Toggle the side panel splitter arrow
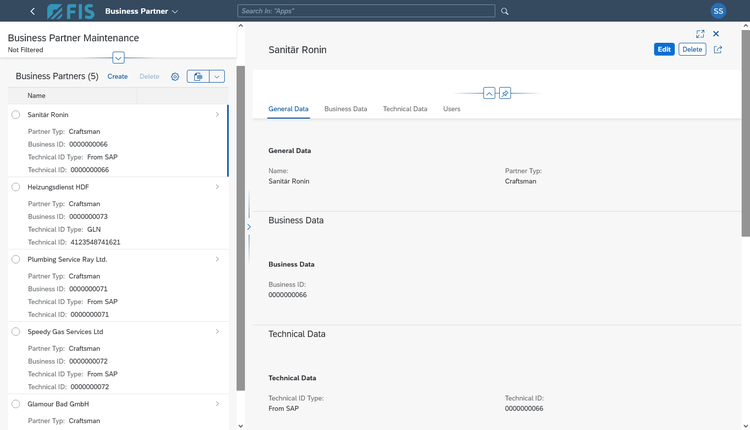750x430 pixels. [249, 227]
